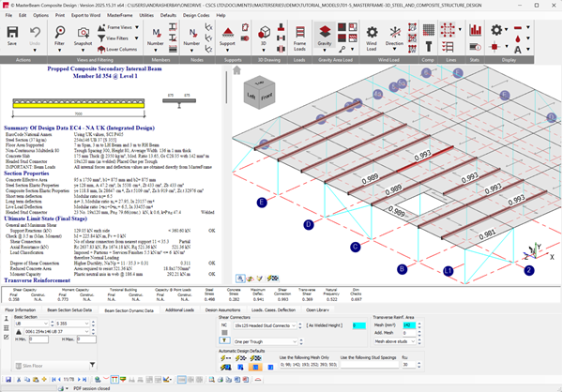
Task: Click the Stats info panel icon
Action: [475, 47]
